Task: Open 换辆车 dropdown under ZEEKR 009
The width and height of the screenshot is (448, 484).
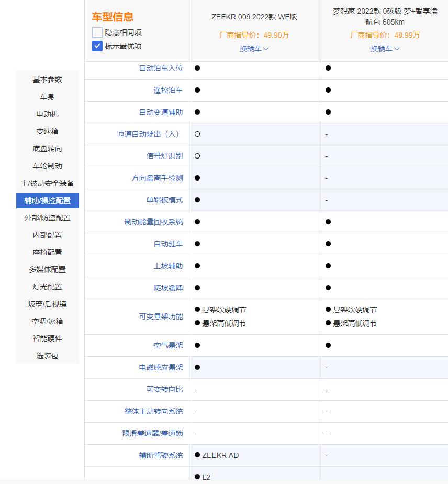Action: click(x=254, y=49)
